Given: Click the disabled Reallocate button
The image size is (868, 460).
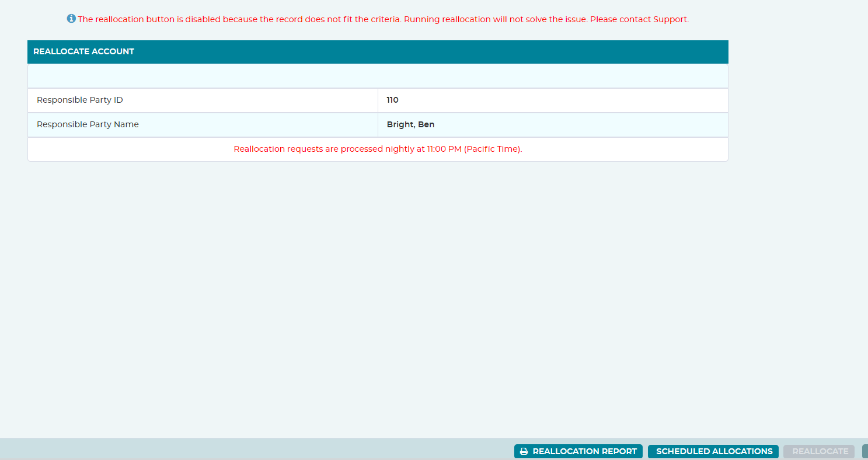Looking at the screenshot, I should 820,451.
